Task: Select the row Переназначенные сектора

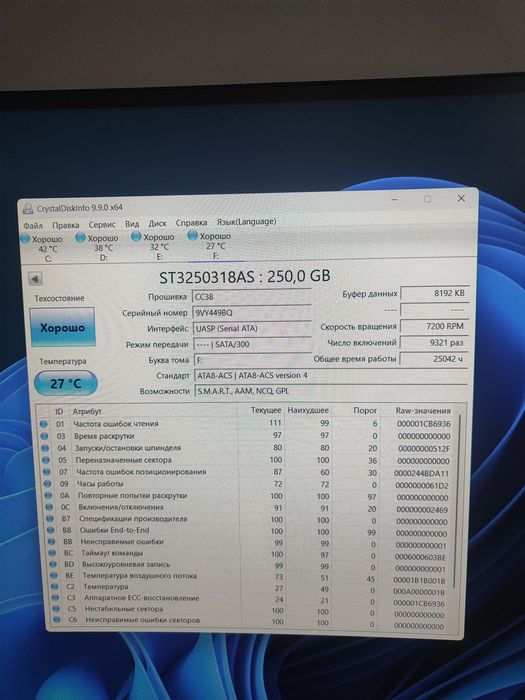Action: (x=247, y=460)
